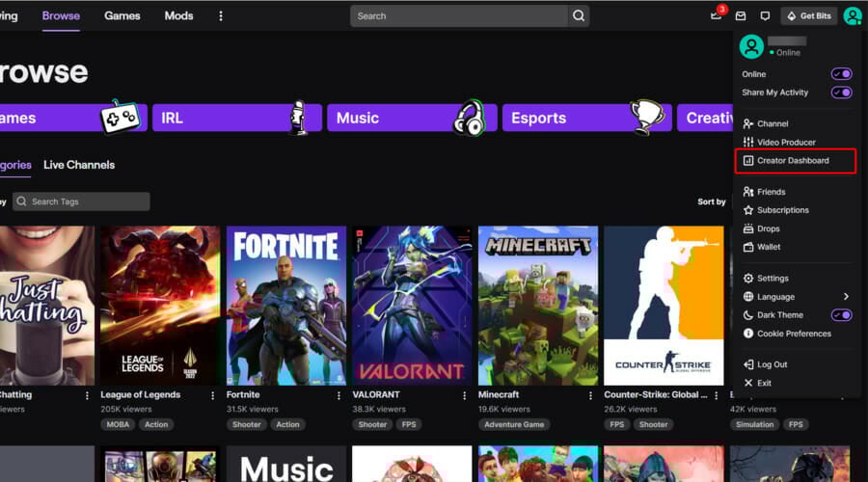Open the Music category banner
868x482 pixels.
pyautogui.click(x=412, y=118)
